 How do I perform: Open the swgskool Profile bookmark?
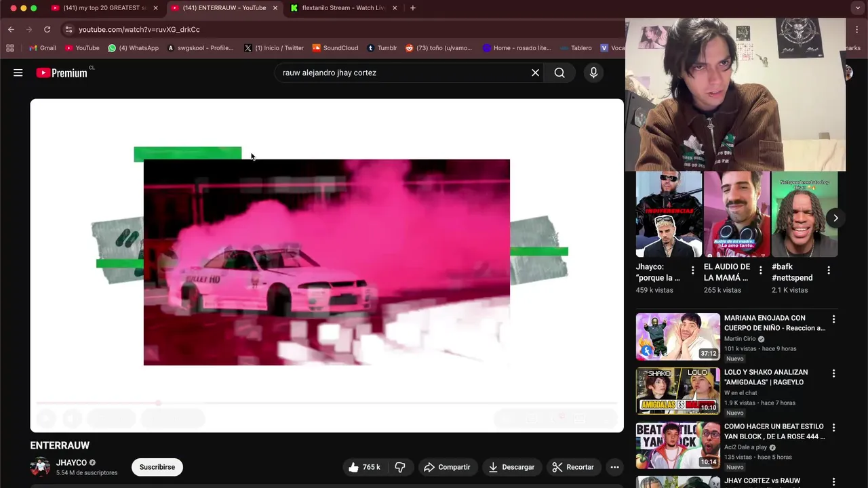point(200,48)
